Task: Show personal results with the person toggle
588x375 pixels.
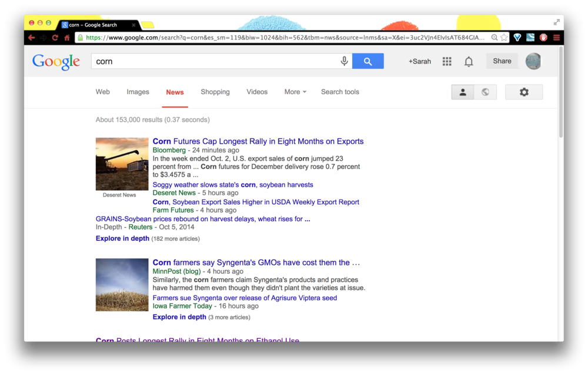Action: pyautogui.click(x=463, y=92)
